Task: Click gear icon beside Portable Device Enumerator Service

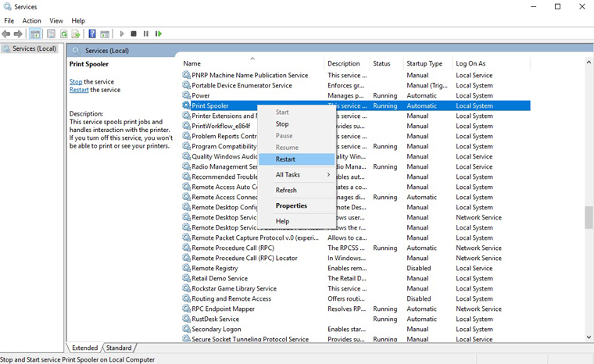Action: [x=186, y=85]
